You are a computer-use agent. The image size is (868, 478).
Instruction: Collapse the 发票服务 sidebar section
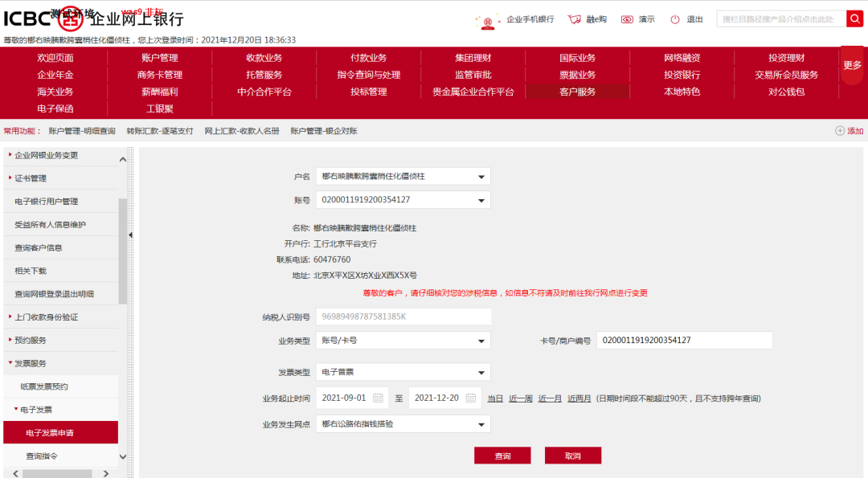pyautogui.click(x=32, y=363)
